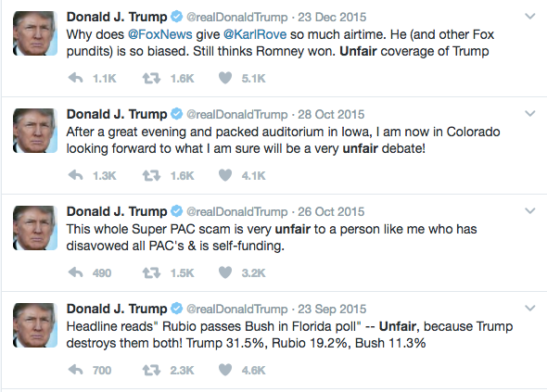
Task: Open options chevron on 23 Dec tweet
Action: [530, 17]
